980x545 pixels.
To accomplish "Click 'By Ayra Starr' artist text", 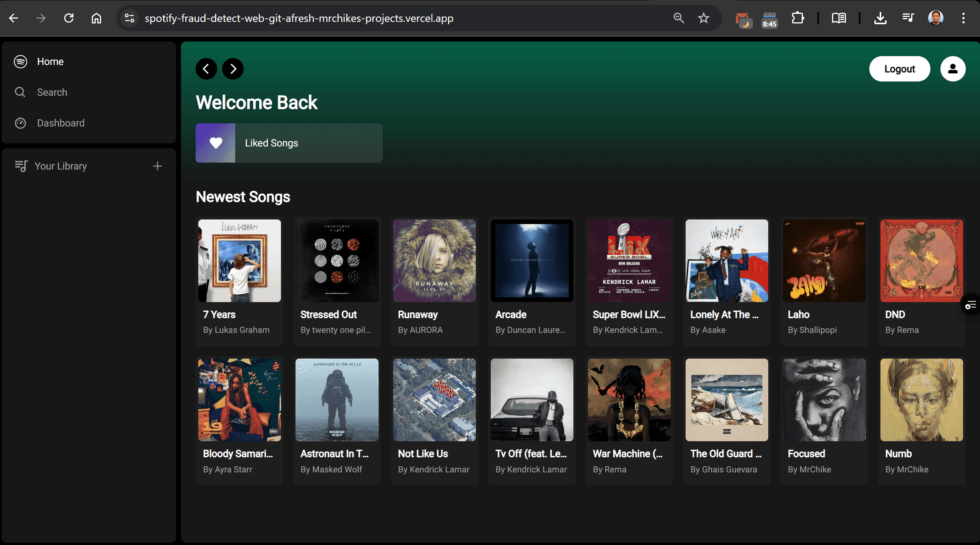I will pos(228,469).
